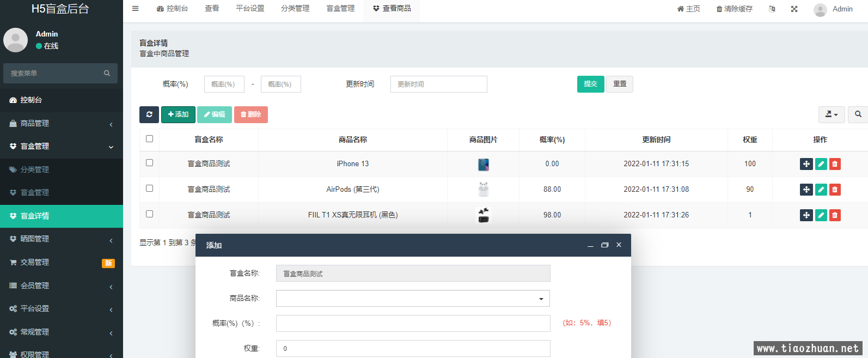
Task: Click the 更新时间 filter input field
Action: [x=438, y=84]
